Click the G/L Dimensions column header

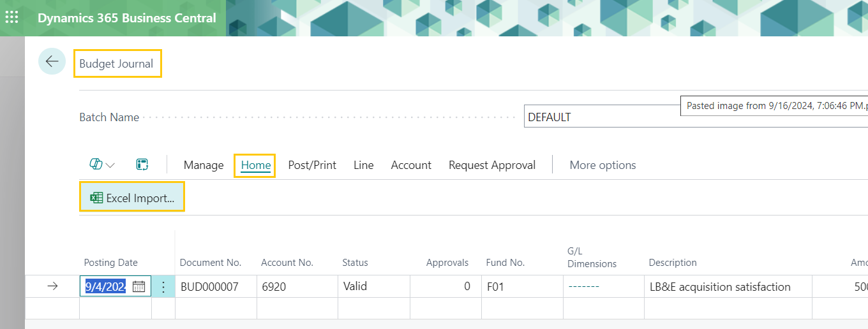coord(592,257)
